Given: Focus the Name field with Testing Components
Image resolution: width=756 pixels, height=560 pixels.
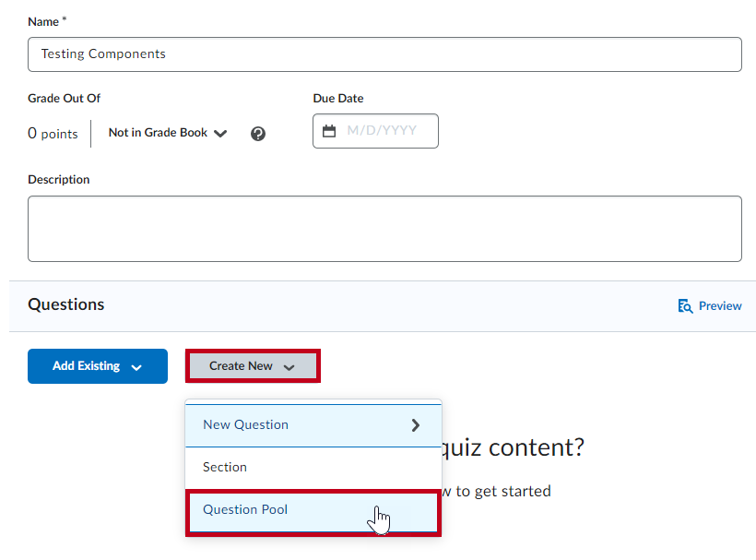Looking at the screenshot, I should coord(384,54).
